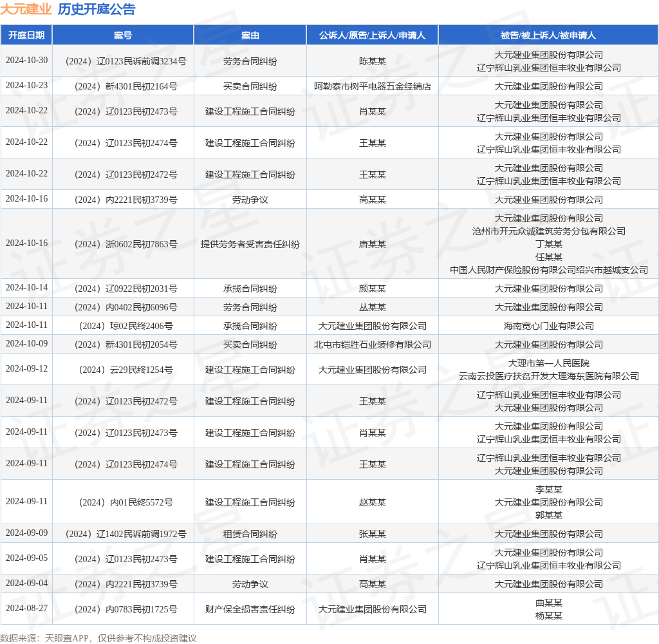Click date cell 2024-10-23
This screenshot has width=659, height=644.
click(x=26, y=86)
